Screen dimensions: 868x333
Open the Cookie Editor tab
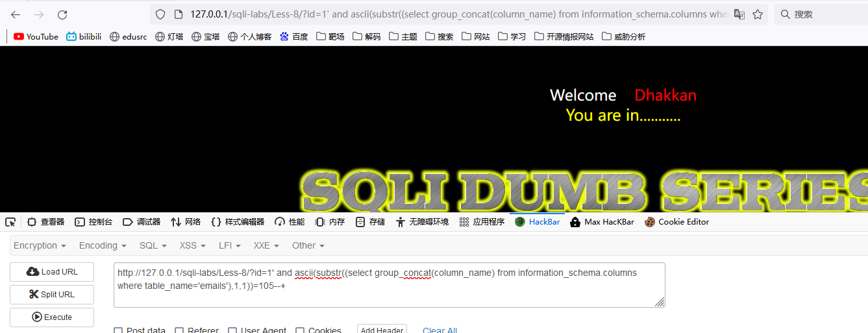[x=676, y=222]
